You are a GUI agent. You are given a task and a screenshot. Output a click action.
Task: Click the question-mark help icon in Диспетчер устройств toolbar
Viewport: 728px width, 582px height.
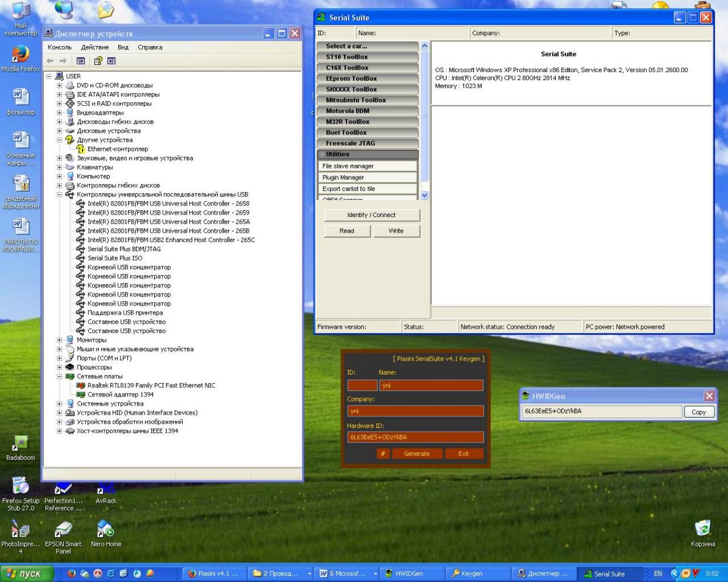point(98,61)
